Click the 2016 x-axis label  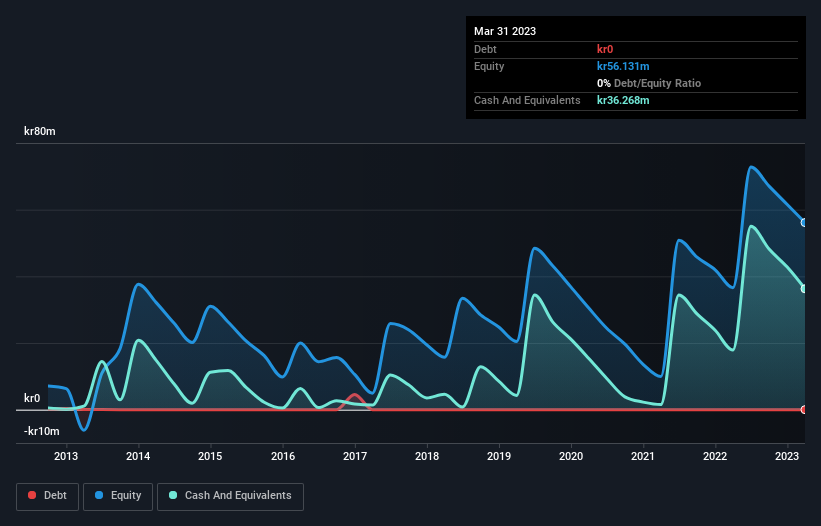click(x=283, y=456)
